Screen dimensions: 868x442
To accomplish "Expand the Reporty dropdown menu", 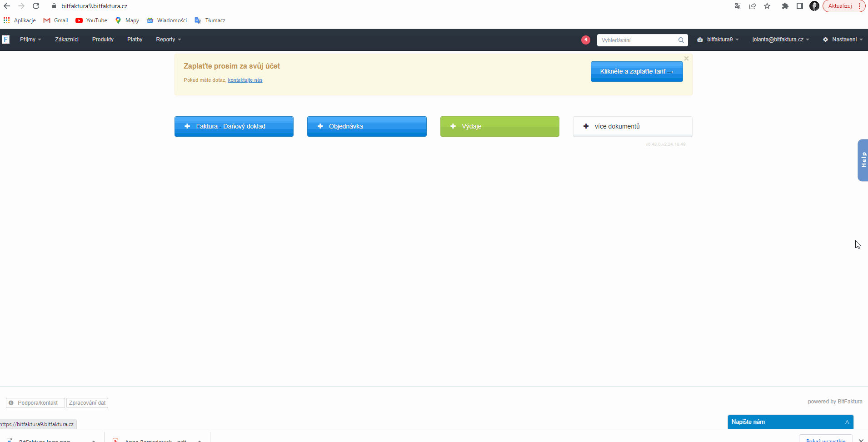I will 169,40.
